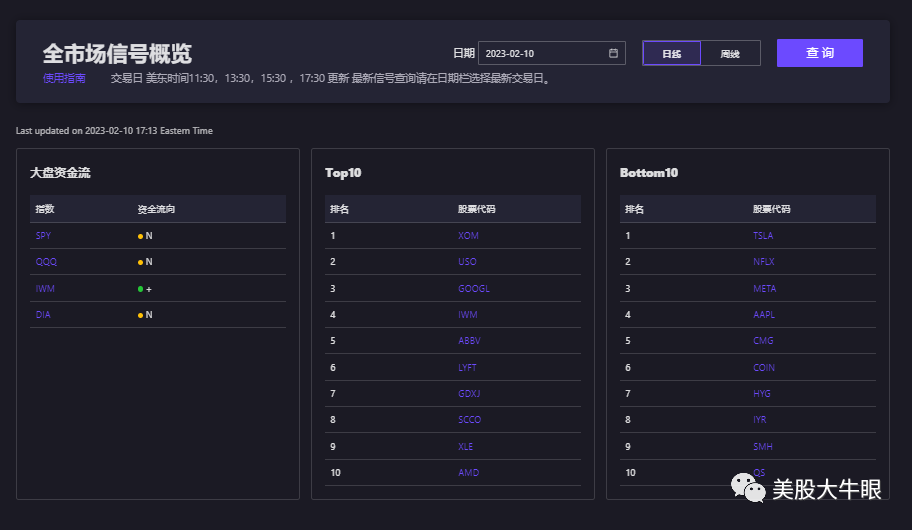Open the GOOGL ticker in Top10

[x=473, y=289]
